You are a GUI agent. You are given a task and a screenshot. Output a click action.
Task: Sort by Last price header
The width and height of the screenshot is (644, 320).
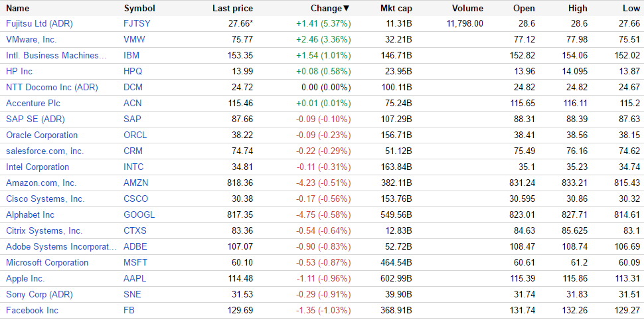point(232,8)
